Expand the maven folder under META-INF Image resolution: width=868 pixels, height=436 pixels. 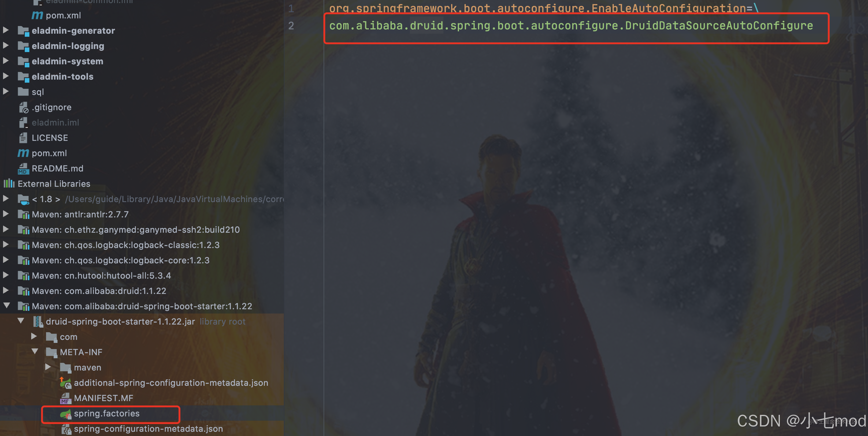pos(48,367)
